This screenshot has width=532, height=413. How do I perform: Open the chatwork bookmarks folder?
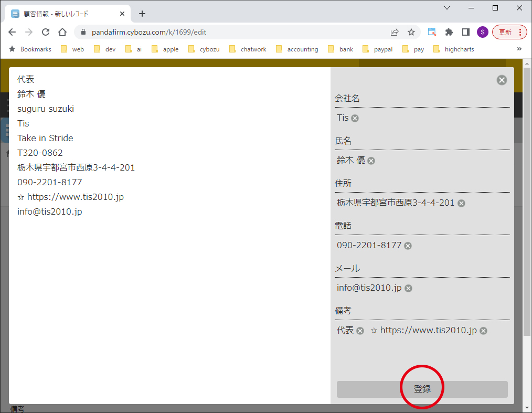[248, 49]
